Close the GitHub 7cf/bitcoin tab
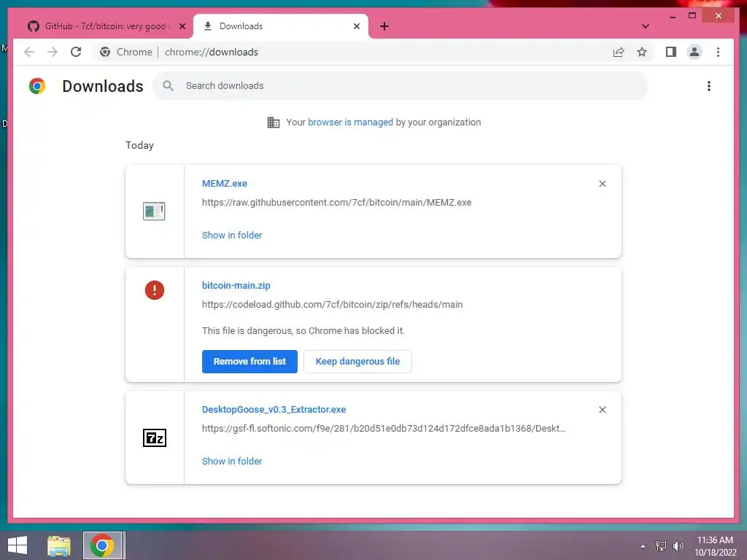The height and width of the screenshot is (560, 747). tap(182, 26)
